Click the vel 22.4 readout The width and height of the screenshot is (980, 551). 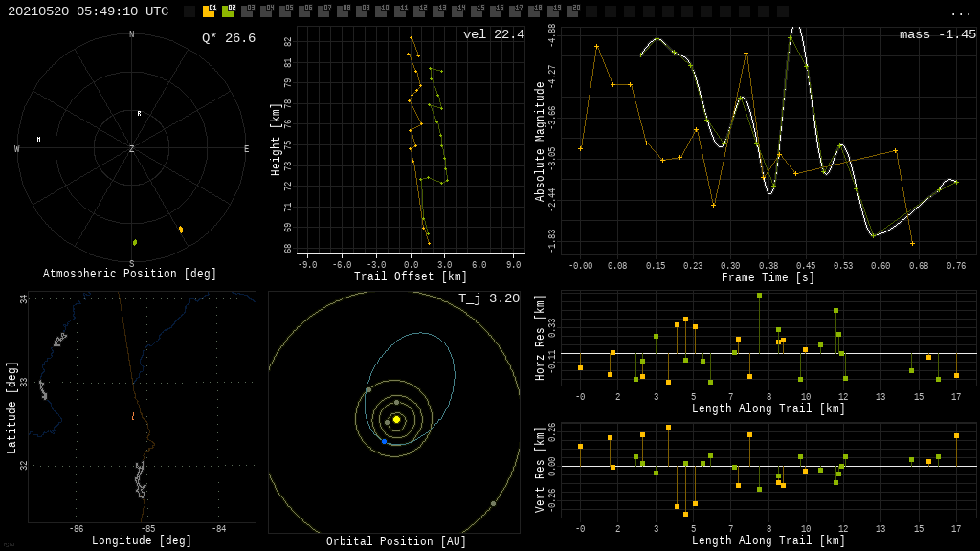point(493,35)
